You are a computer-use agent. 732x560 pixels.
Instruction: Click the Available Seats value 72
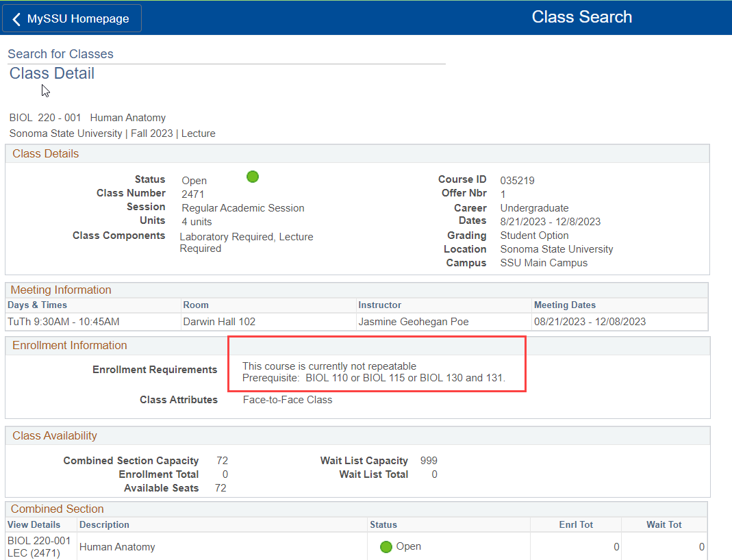point(220,488)
